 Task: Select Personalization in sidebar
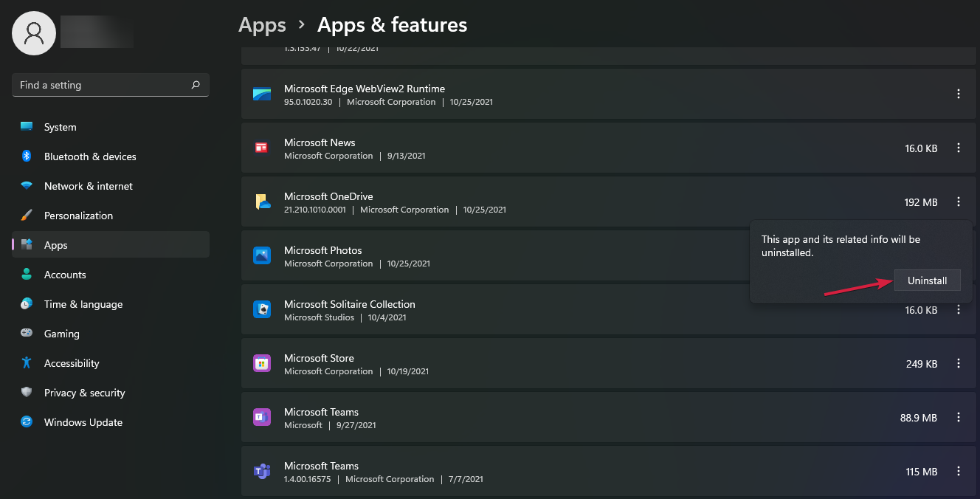111,216
